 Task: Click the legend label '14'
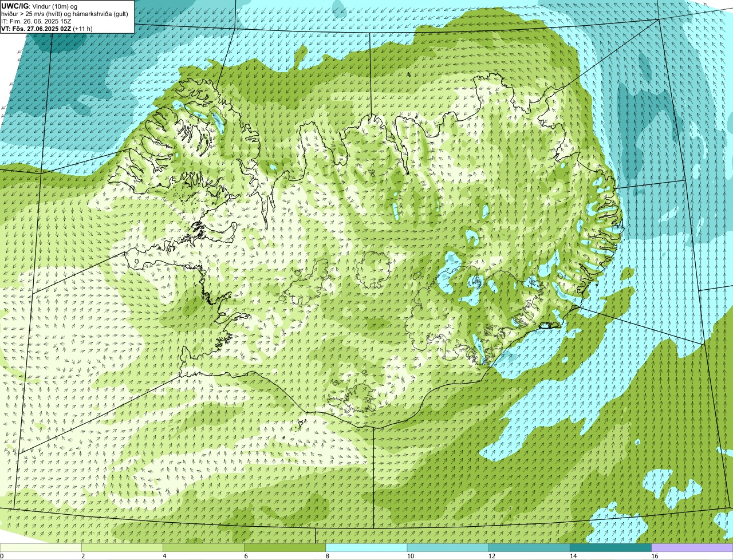click(573, 556)
